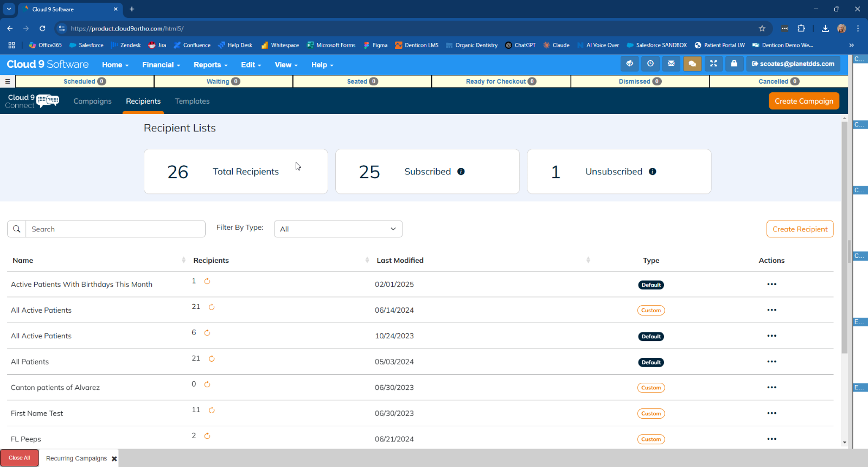Click the eye-slash privacy icon in header
Image resolution: width=868 pixels, height=467 pixels.
[x=629, y=64]
